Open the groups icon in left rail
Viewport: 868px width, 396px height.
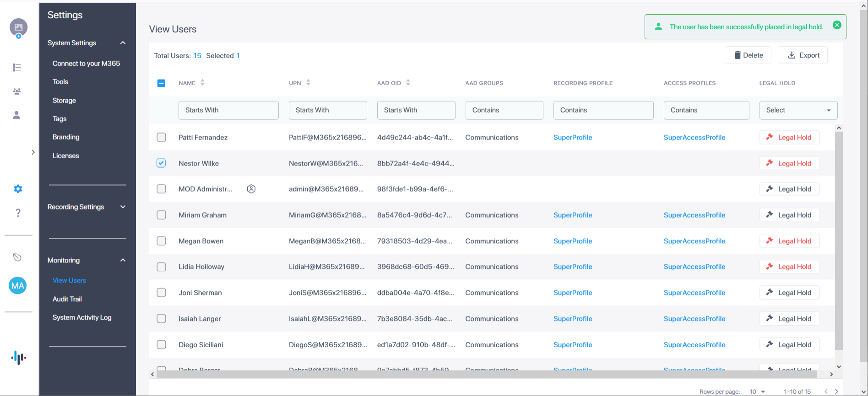[x=17, y=91]
